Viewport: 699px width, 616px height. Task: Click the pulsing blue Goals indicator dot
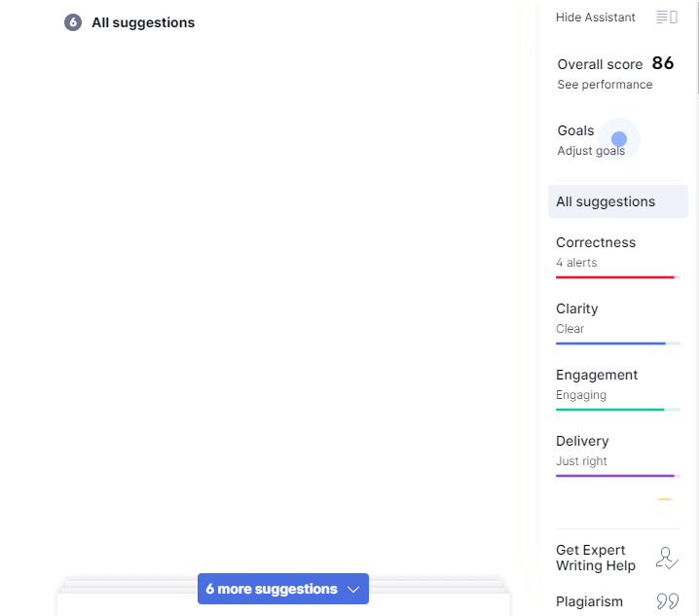tap(619, 139)
